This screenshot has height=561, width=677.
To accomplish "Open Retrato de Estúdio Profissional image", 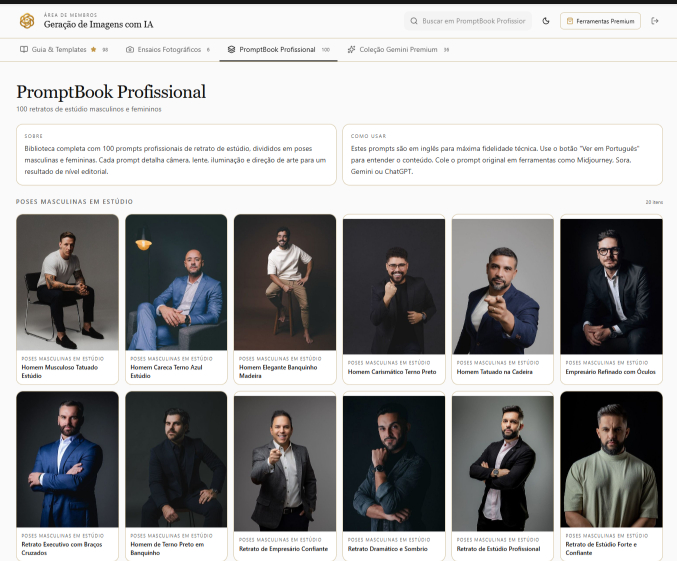I will click(x=503, y=463).
